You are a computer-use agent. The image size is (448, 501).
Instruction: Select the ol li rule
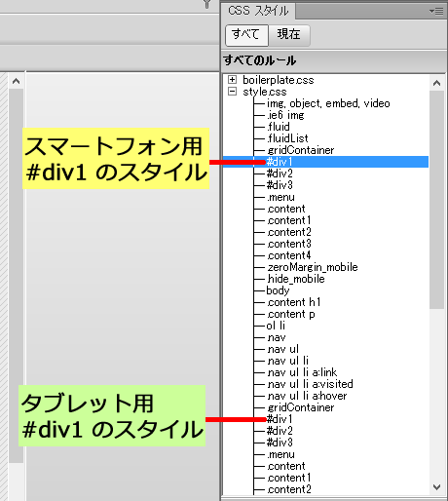(x=276, y=326)
